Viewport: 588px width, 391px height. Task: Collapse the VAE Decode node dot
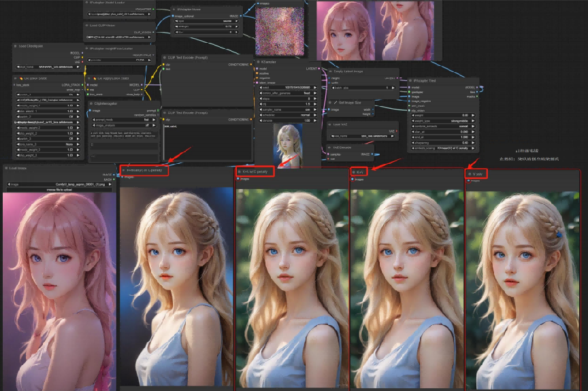pyautogui.click(x=329, y=148)
